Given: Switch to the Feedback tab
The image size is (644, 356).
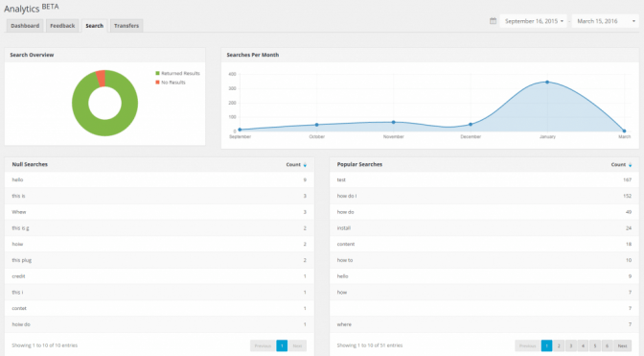Looking at the screenshot, I should pos(62,26).
